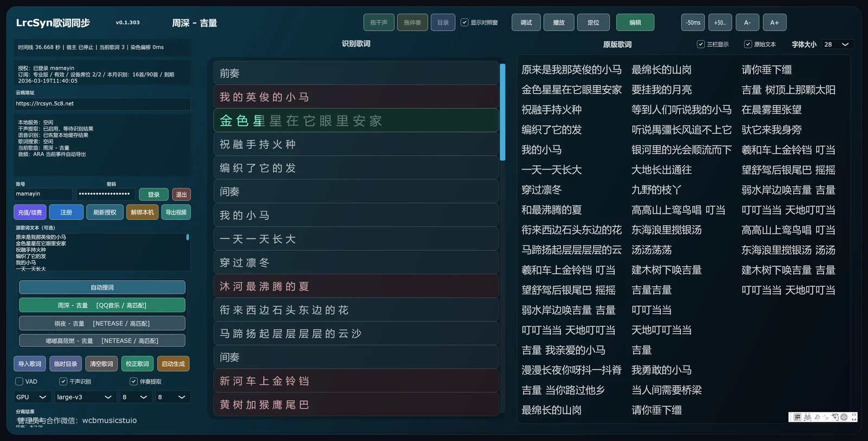Image resolution: width=868 pixels, height=441 pixels.
Task: Select the row 衔来西边石头东边的花
Action: click(356, 310)
